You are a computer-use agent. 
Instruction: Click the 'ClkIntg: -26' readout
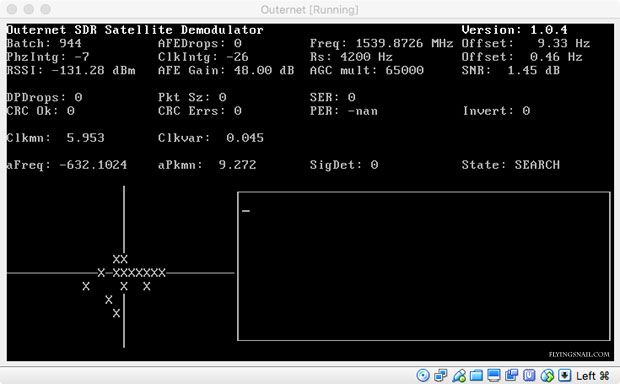(x=203, y=57)
